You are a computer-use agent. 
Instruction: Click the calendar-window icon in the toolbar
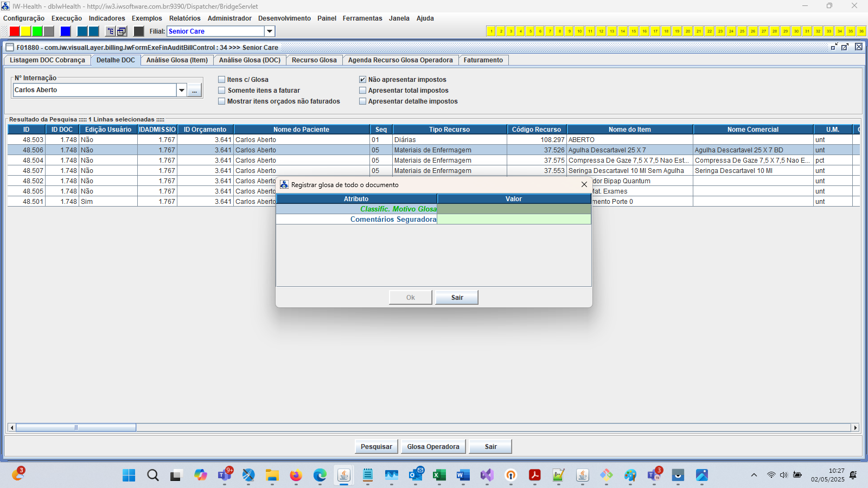click(x=122, y=31)
